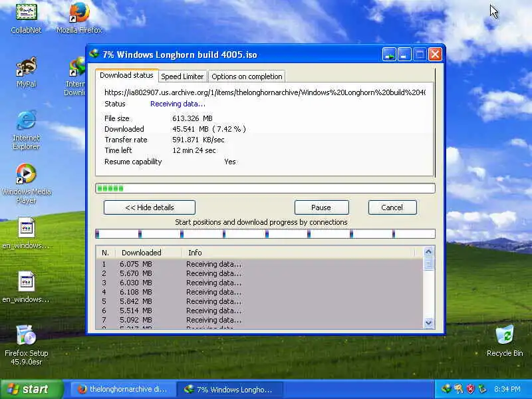Open the MyPal browser shortcut

pyautogui.click(x=26, y=72)
